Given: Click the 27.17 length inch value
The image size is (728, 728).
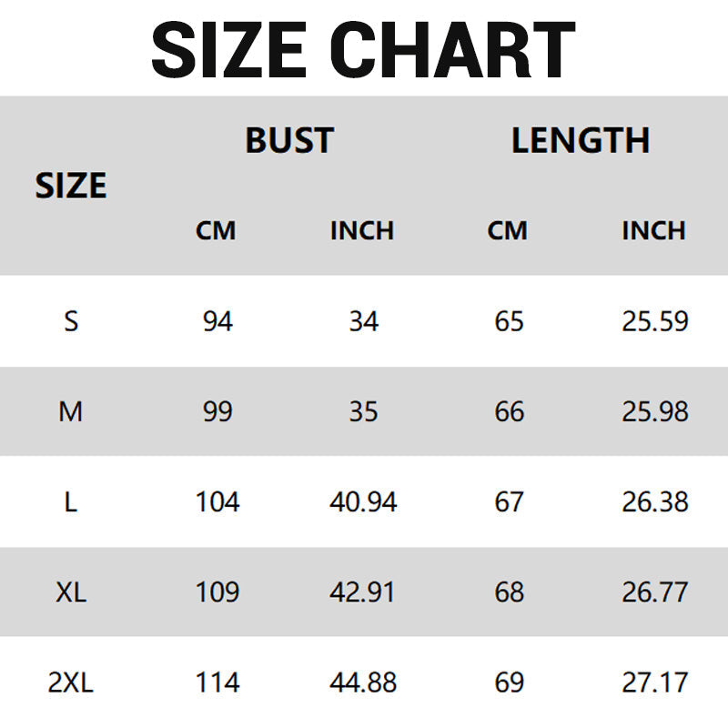Looking at the screenshot, I should click(655, 682).
